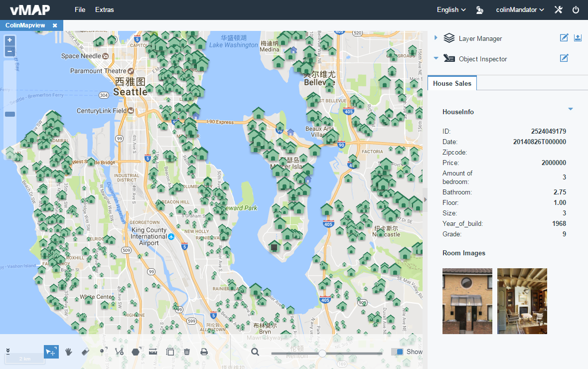Close the ColinMapview tab
The height and width of the screenshot is (369, 588).
tap(55, 25)
